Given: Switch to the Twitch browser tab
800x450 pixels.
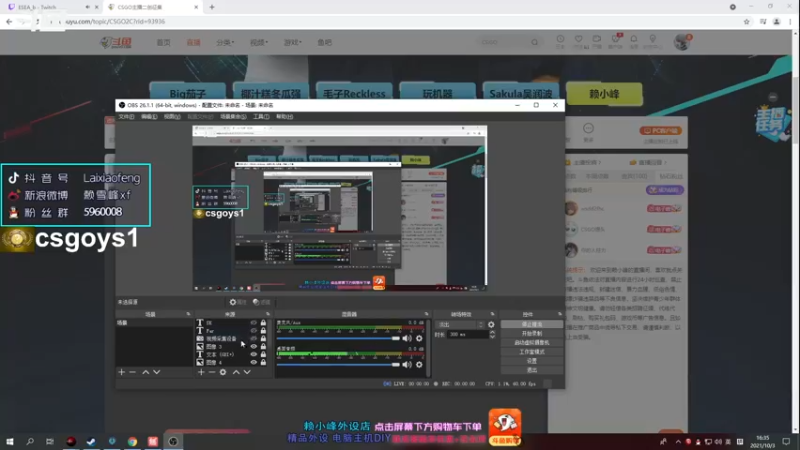Looking at the screenshot, I should pos(51,7).
